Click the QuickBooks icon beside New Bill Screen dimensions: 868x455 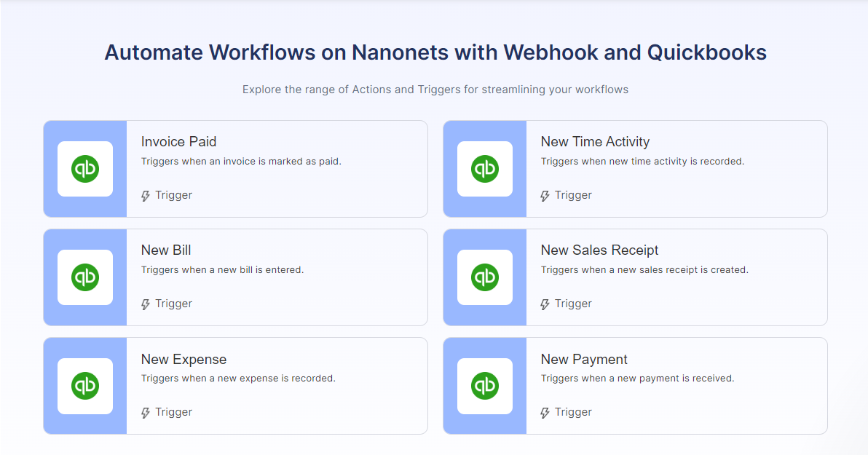[85, 277]
